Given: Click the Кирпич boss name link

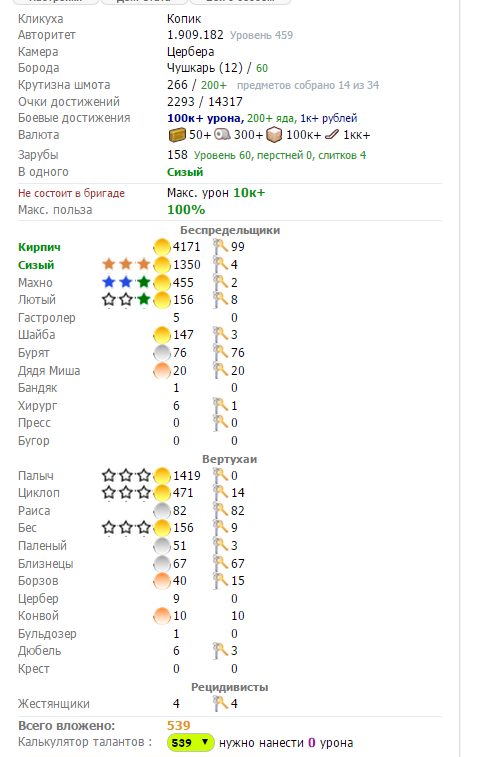Looking at the screenshot, I should [x=39, y=247].
